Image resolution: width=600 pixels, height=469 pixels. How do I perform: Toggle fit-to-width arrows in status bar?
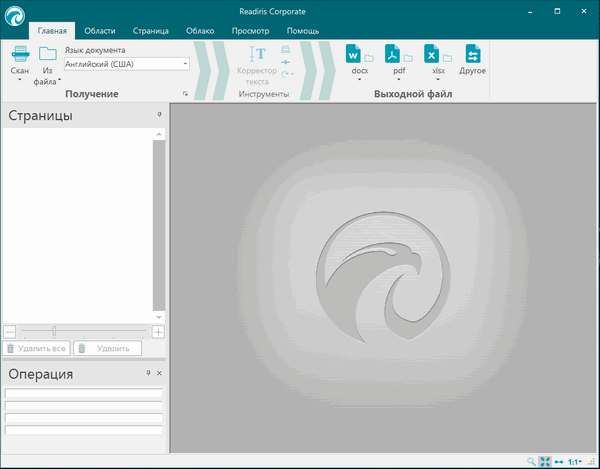click(x=559, y=462)
